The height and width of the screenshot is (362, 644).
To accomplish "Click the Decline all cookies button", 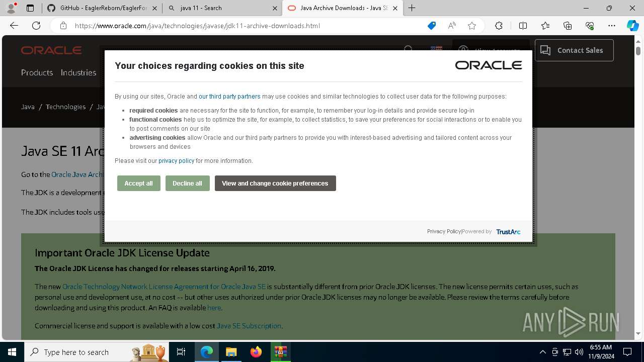I will tap(187, 184).
